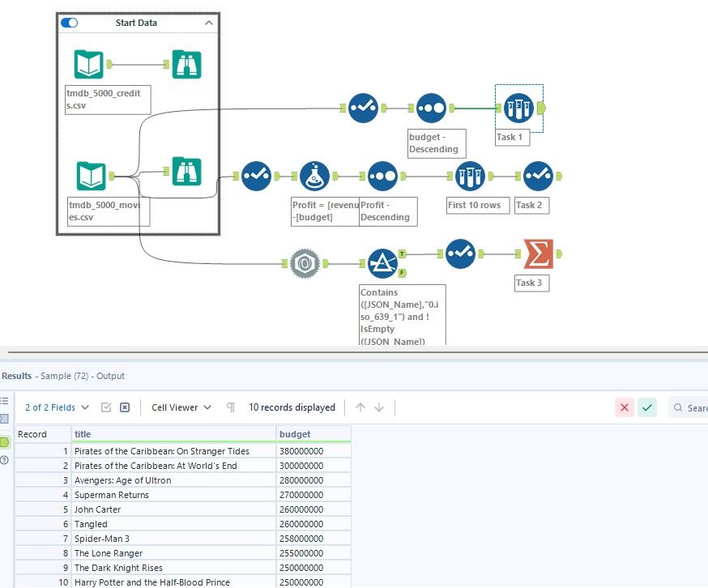
Task: Select the Select tool before budget sort
Action: pyautogui.click(x=363, y=108)
